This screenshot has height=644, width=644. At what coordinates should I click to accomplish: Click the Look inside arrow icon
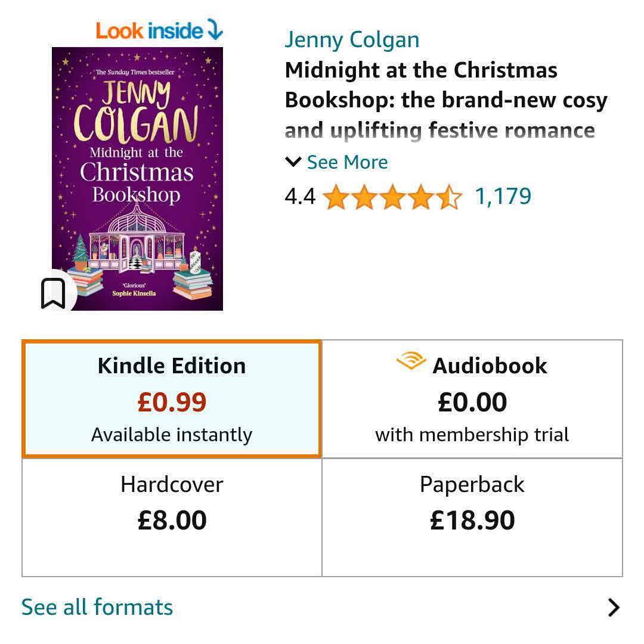pyautogui.click(x=214, y=30)
